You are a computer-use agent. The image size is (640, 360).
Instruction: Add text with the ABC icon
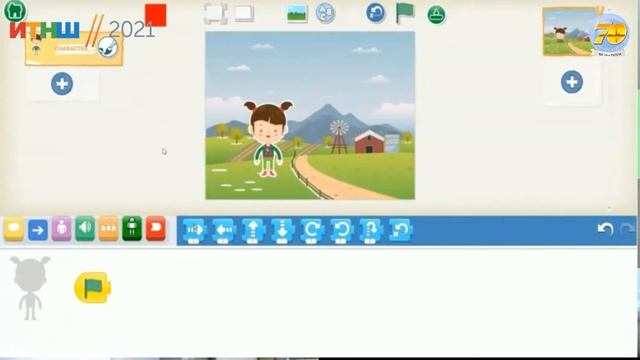coord(325,13)
